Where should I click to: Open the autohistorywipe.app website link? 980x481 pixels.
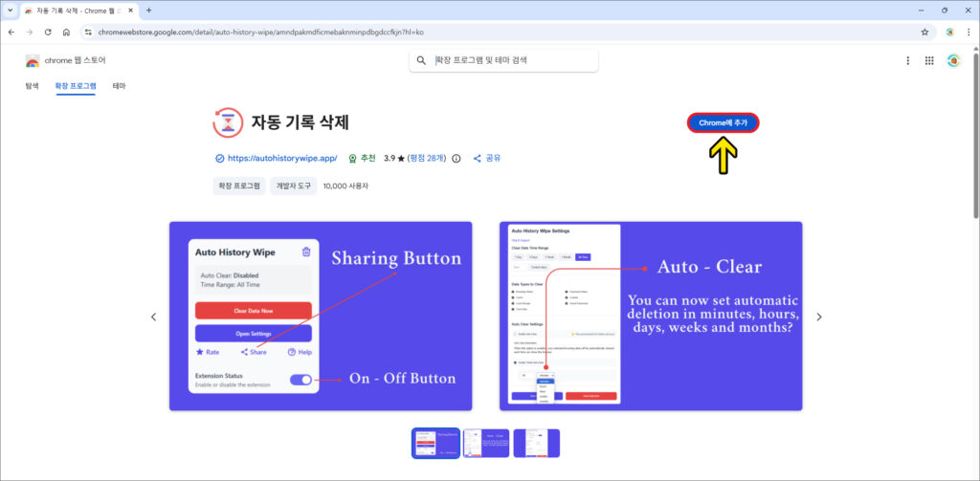pos(281,158)
